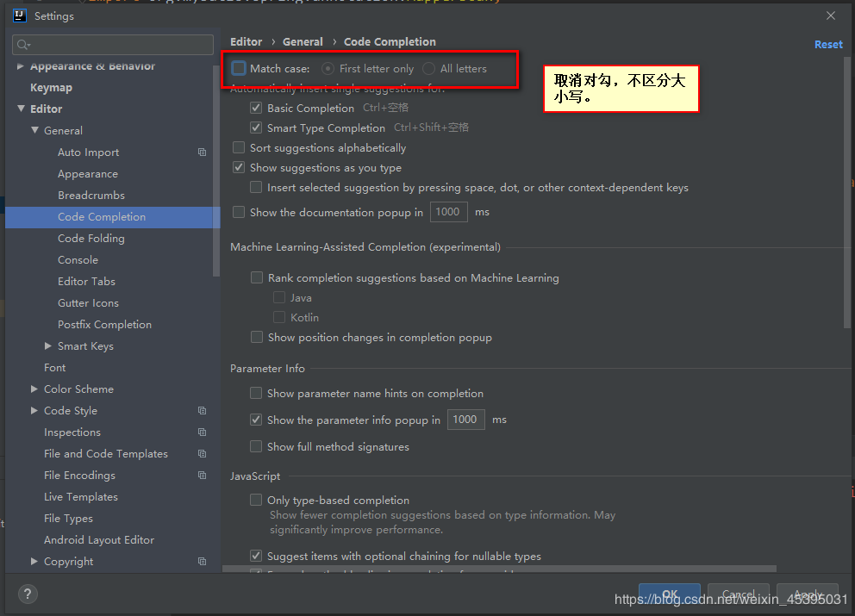Toggle Suggest items with optional chaining checkbox
Viewport: 855px width, 616px height.
256,556
